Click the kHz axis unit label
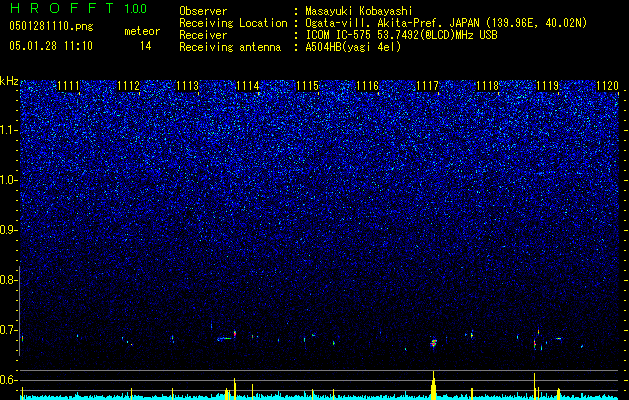Image resolution: width=629 pixels, height=400 pixels. click(x=9, y=81)
